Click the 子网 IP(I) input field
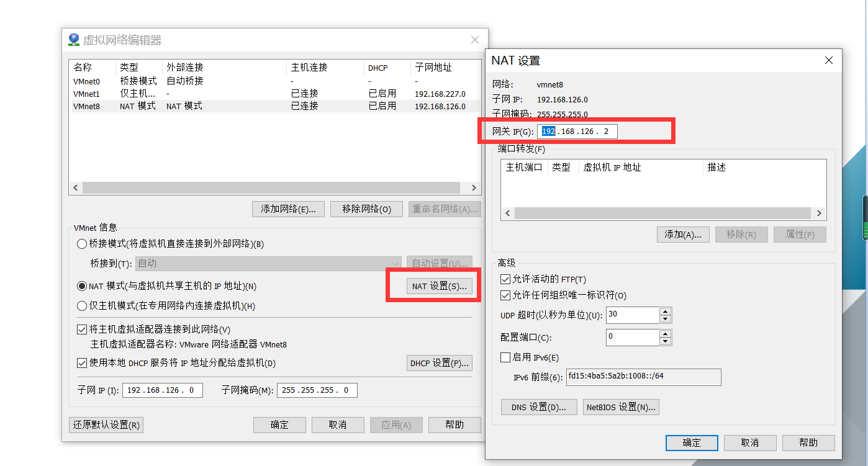 click(x=163, y=390)
